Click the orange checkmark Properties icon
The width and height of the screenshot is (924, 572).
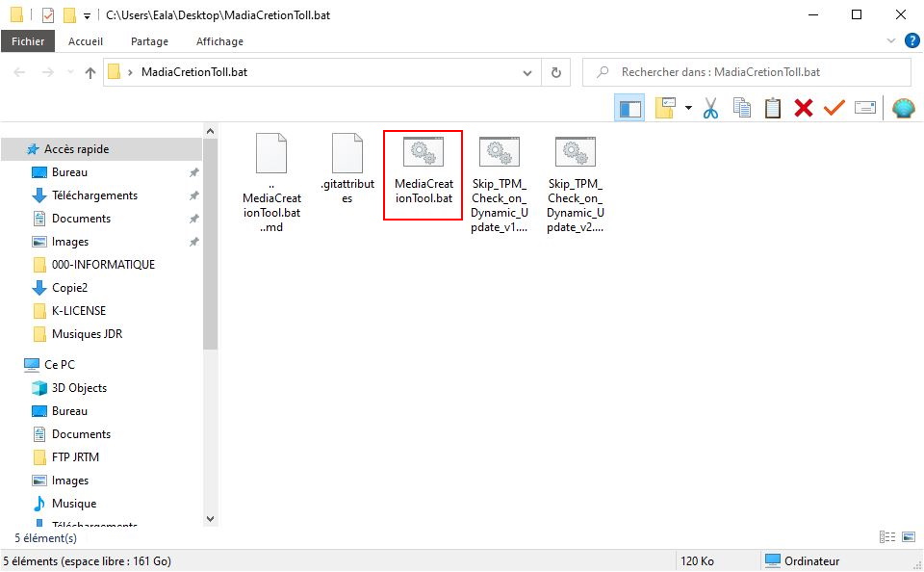pyautogui.click(x=834, y=108)
